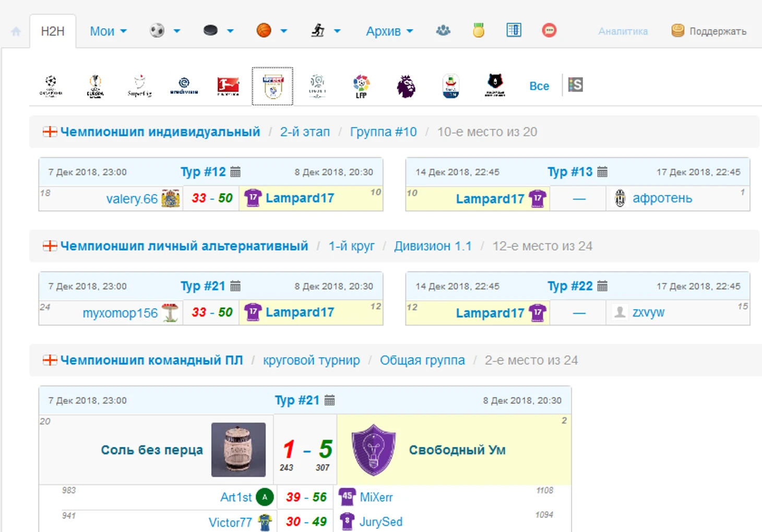Viewport: 762px width, 532px height.
Task: Open the calendar icon beside Тур #22
Action: 602,286
